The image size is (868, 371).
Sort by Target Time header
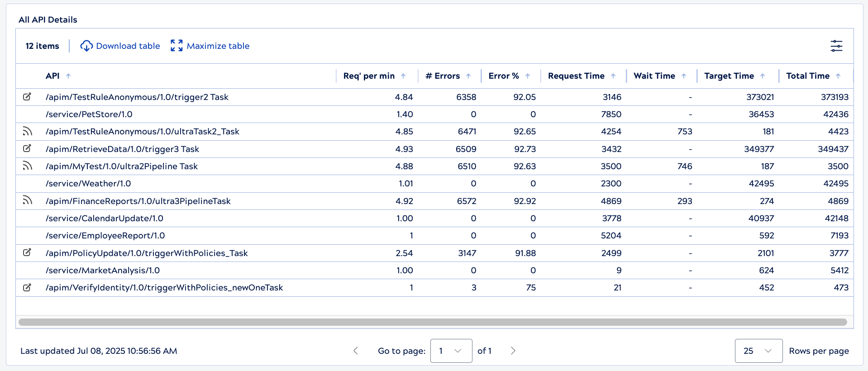click(x=729, y=76)
